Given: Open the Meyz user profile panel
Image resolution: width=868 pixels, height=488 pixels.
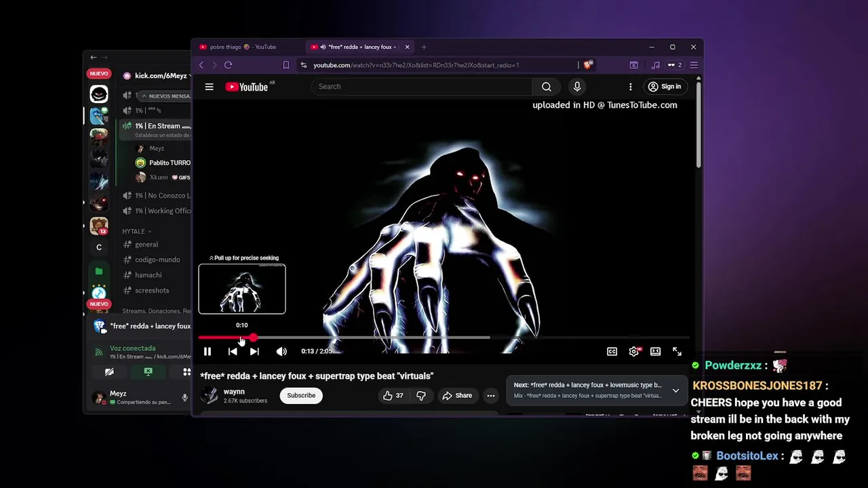Looking at the screenshot, I should [x=132, y=397].
